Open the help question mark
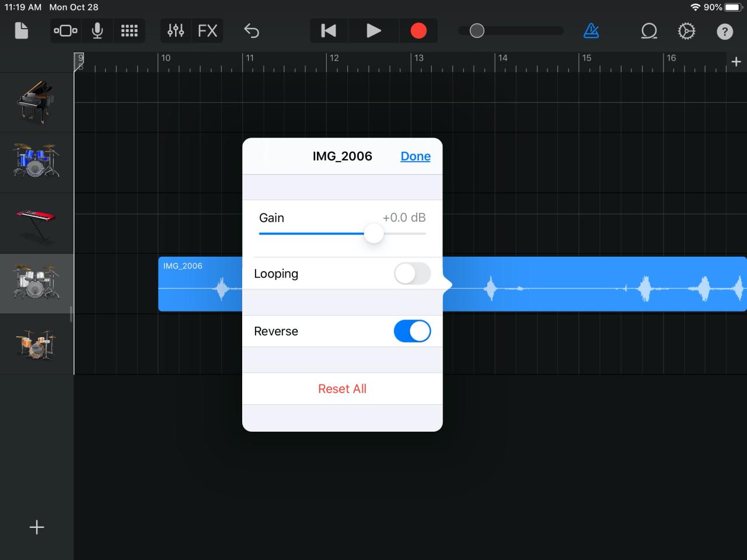 [724, 31]
